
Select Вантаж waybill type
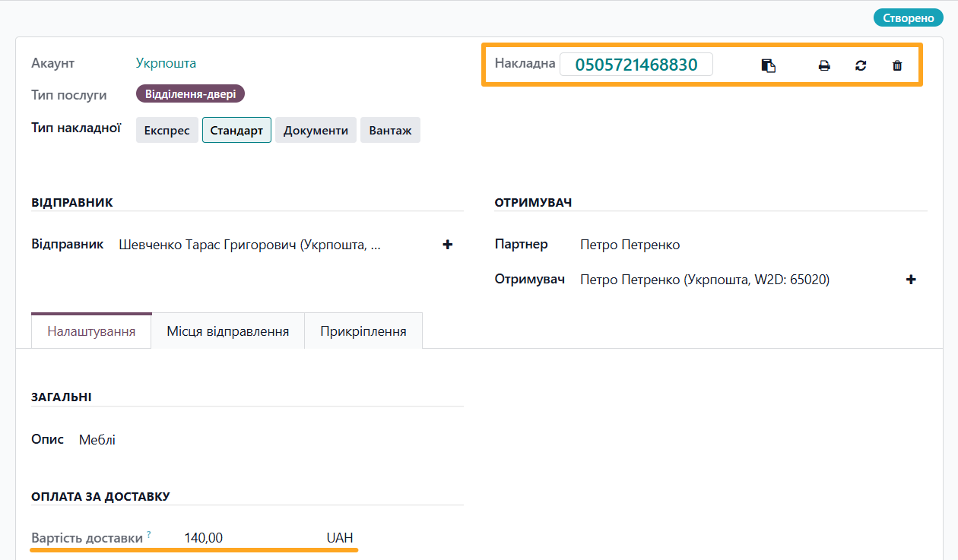390,130
